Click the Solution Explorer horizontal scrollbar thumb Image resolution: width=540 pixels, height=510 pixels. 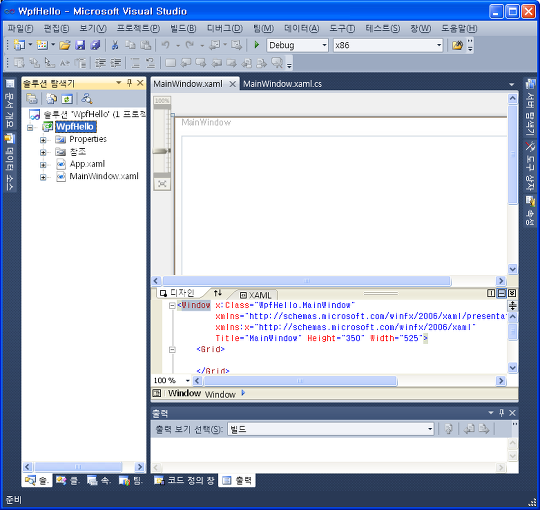78,467
